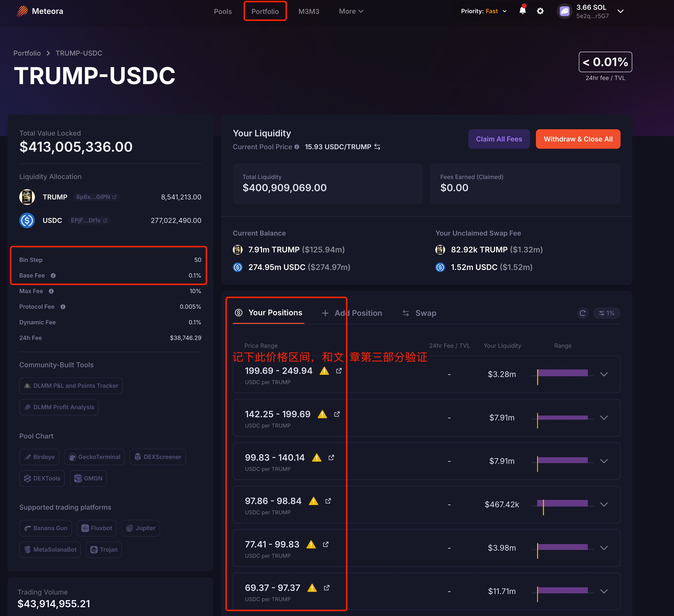This screenshot has height=616, width=674.
Task: Expand the 142.25 - 199.69 position row
Action: [x=603, y=417]
